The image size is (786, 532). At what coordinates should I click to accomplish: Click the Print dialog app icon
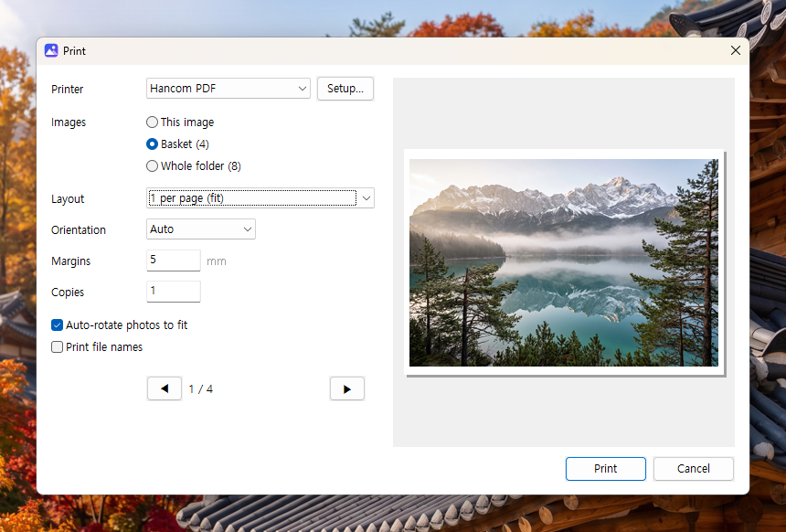[x=51, y=50]
